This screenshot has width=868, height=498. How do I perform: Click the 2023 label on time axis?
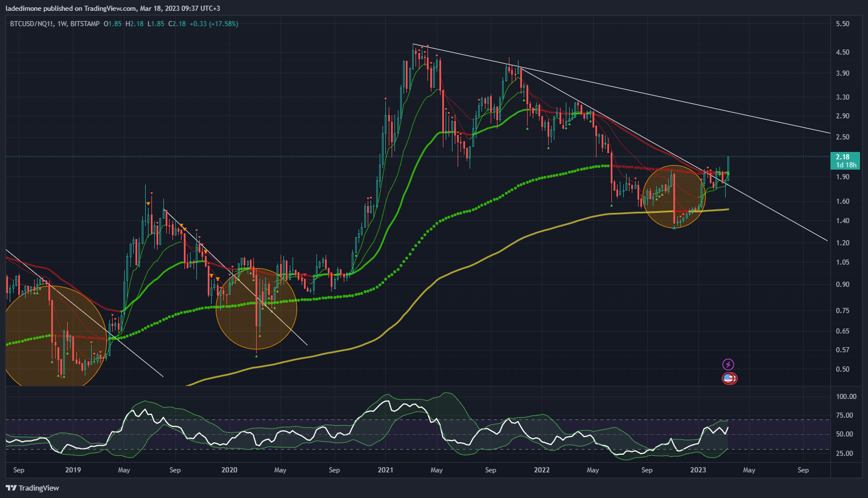pos(698,470)
